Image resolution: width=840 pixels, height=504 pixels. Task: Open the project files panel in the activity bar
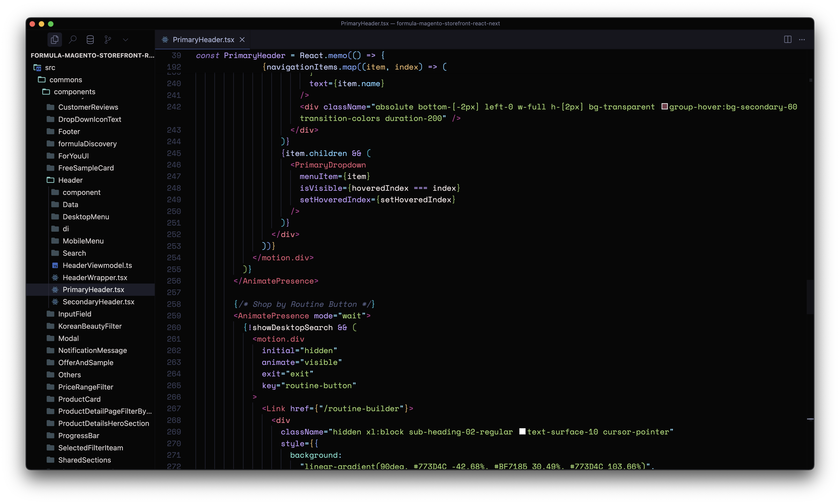(x=55, y=39)
